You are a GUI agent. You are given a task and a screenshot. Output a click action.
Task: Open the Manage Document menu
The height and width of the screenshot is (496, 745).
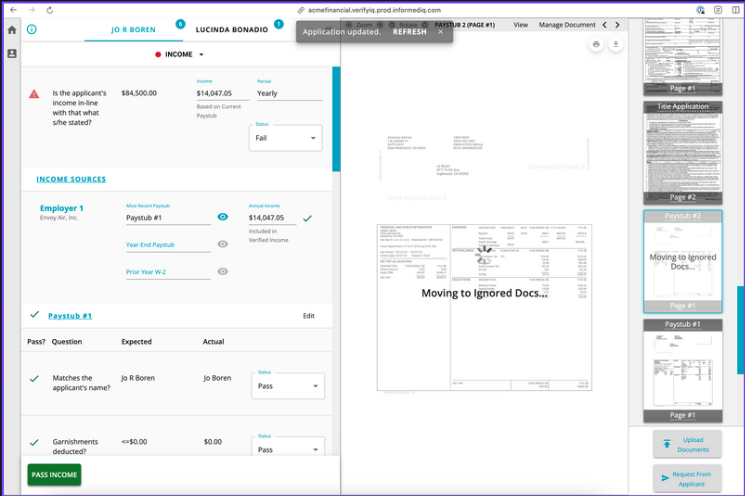coord(567,24)
